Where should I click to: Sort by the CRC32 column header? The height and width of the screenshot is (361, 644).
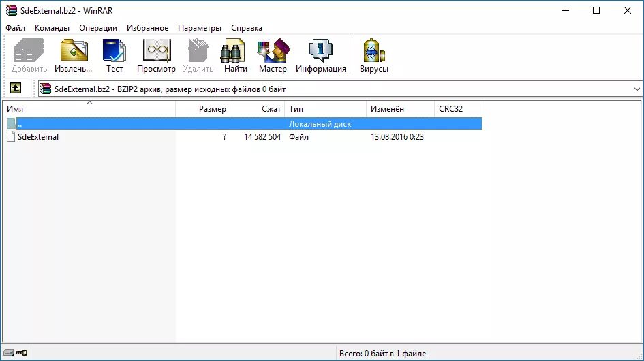point(459,109)
